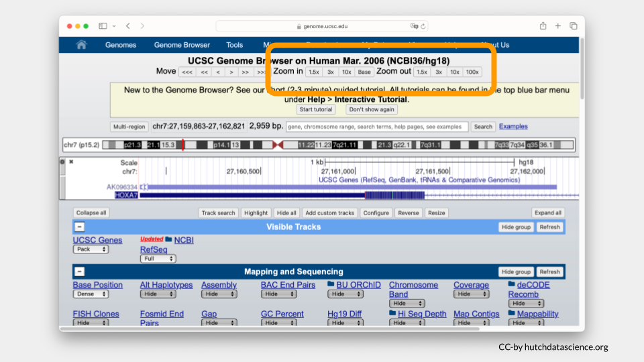This screenshot has width=644, height=362.
Task: Show Safari tab overview icon
Action: [x=574, y=26]
